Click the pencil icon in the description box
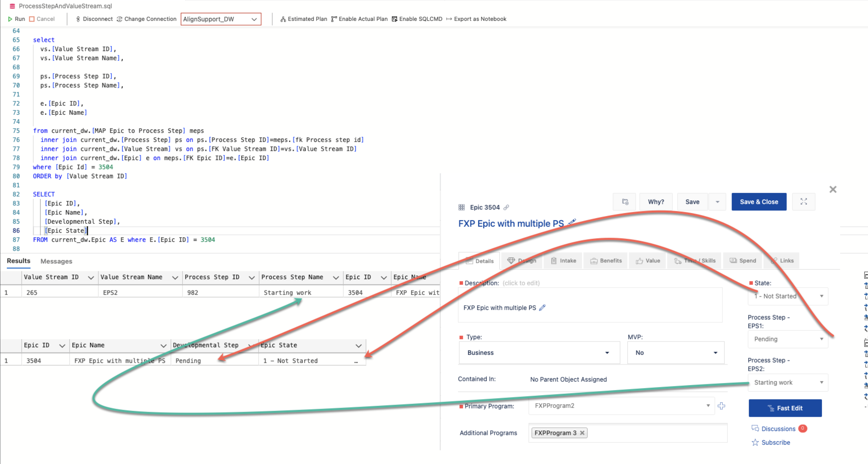868x464 pixels. [x=542, y=308]
